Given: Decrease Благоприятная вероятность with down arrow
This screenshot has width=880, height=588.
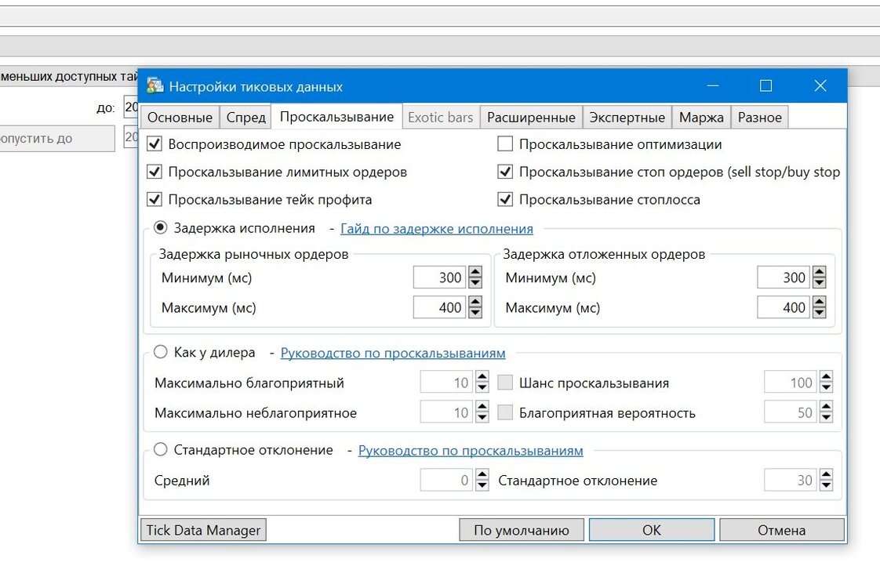Looking at the screenshot, I should (826, 419).
